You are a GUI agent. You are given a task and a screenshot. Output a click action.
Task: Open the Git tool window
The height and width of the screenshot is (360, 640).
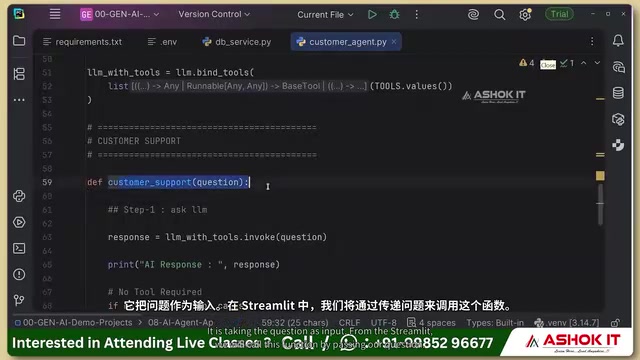tap(19, 300)
